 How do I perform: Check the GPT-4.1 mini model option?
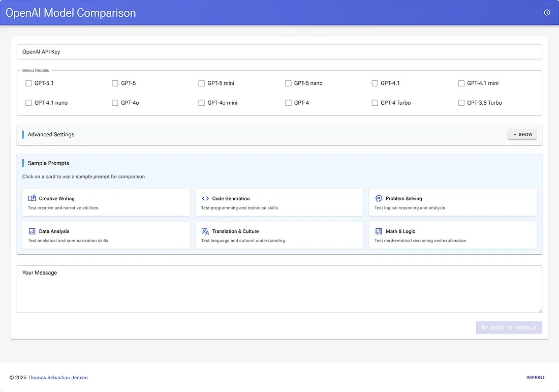click(461, 83)
